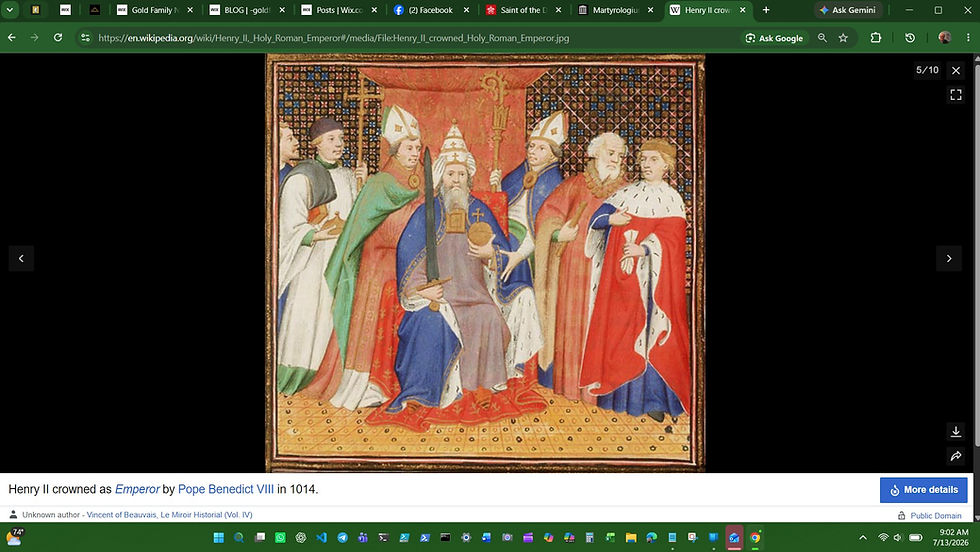980x552 pixels.
Task: Download the Henry II image file
Action: click(x=956, y=431)
